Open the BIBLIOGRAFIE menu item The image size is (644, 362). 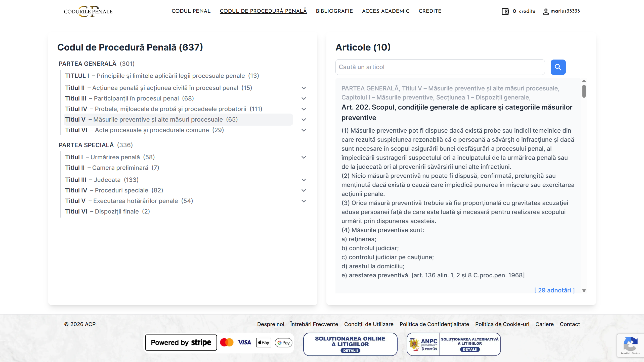click(334, 11)
